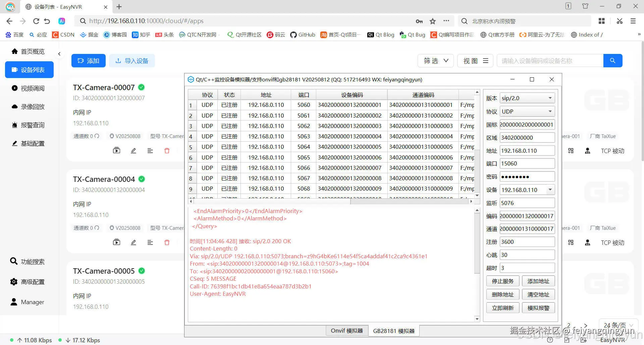Open 报警查询 alarm query in sidebar
This screenshot has height=345, width=644.
(x=29, y=125)
